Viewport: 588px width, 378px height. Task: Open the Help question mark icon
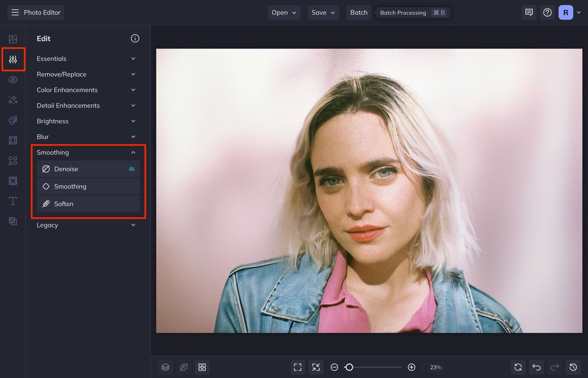[x=547, y=12]
